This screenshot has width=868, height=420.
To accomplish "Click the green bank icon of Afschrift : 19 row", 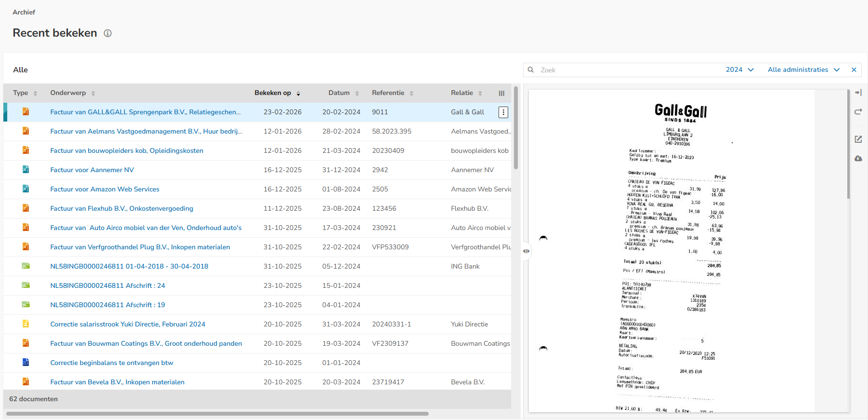I will click(x=26, y=305).
